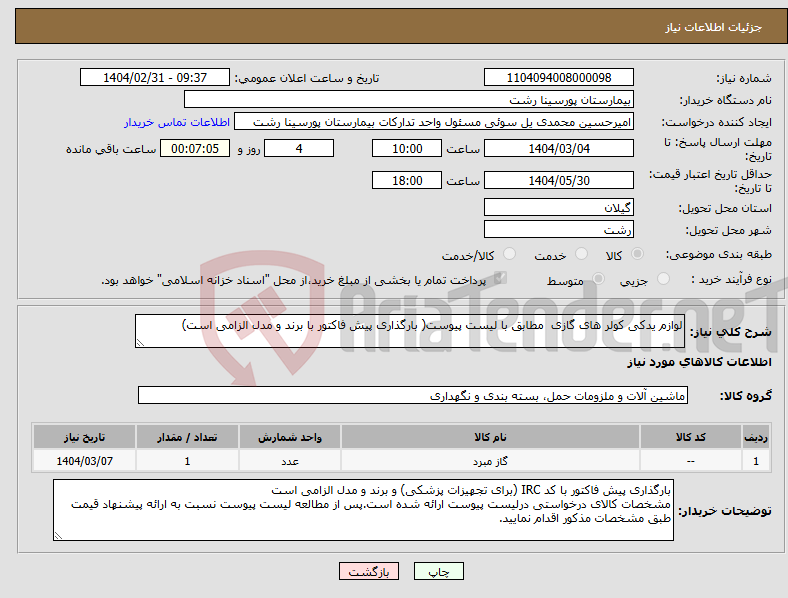Click the delivery city field رشت
Screen dimensions: 788x598
click(x=559, y=229)
